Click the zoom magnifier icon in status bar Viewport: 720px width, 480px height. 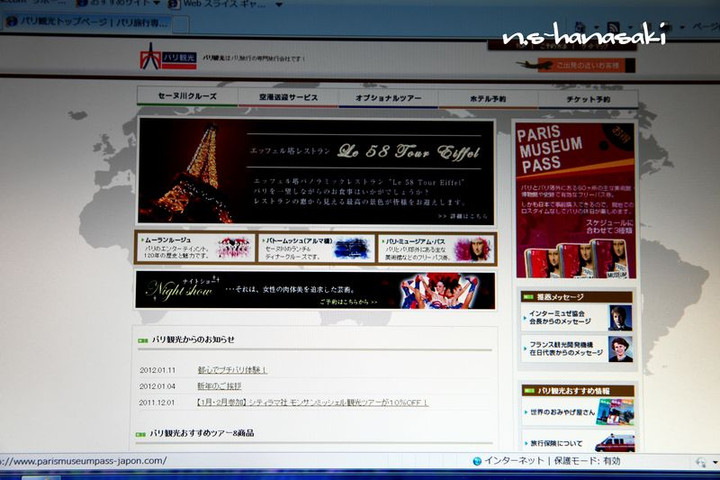coord(701,462)
